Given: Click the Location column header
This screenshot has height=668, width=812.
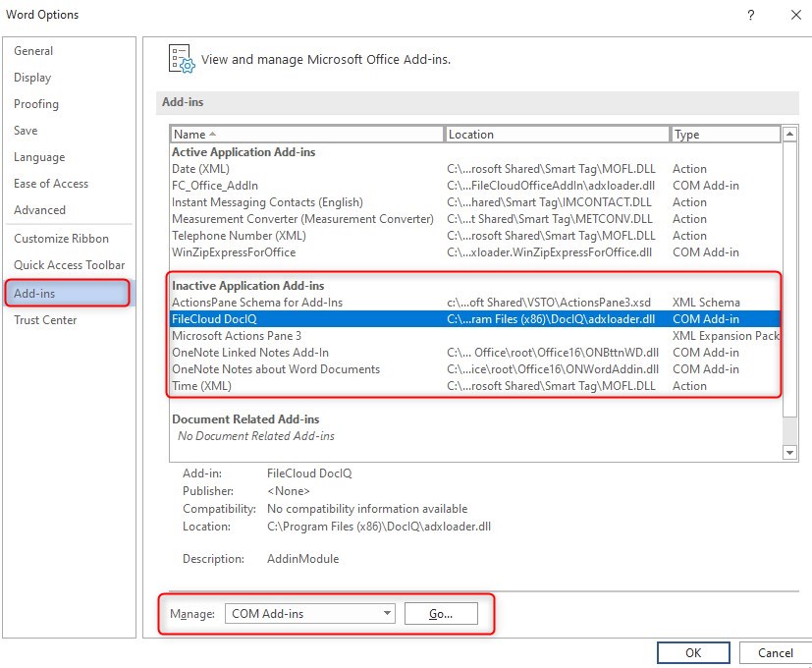Looking at the screenshot, I should click(557, 135).
